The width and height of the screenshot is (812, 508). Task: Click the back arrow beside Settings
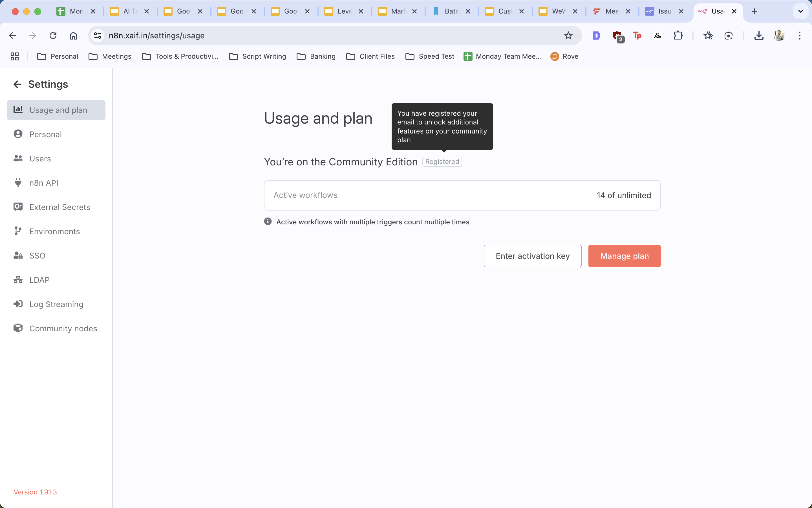[17, 84]
